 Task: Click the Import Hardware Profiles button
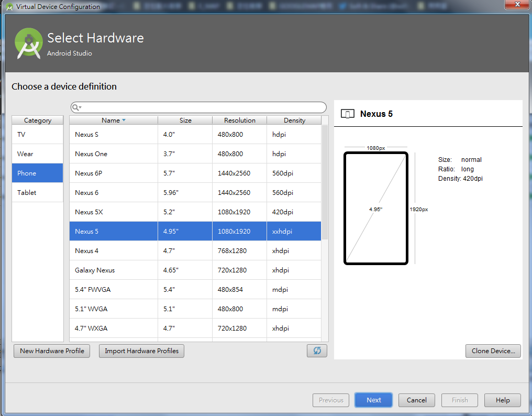[141, 351]
